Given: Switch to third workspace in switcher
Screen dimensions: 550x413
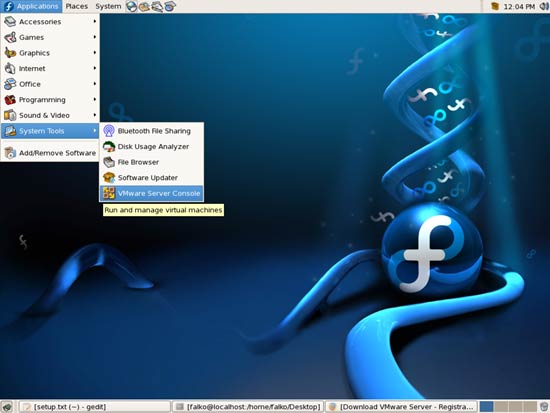Looking at the screenshot, I should [515, 407].
